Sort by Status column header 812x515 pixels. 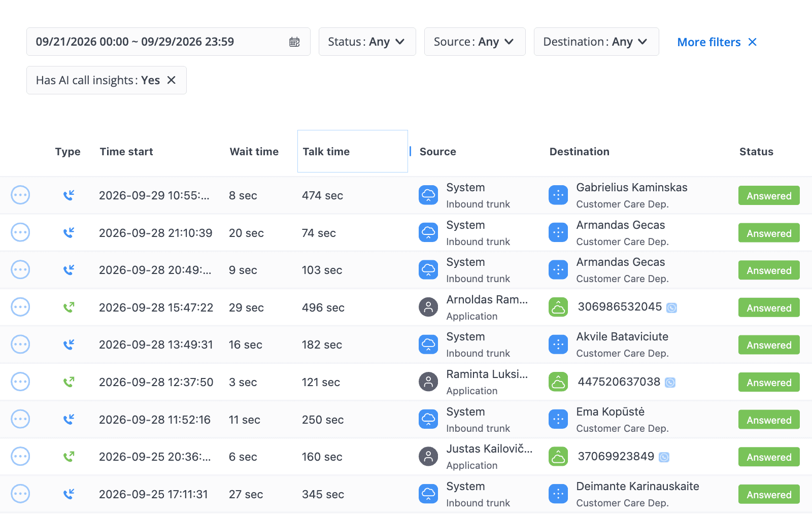[756, 152]
